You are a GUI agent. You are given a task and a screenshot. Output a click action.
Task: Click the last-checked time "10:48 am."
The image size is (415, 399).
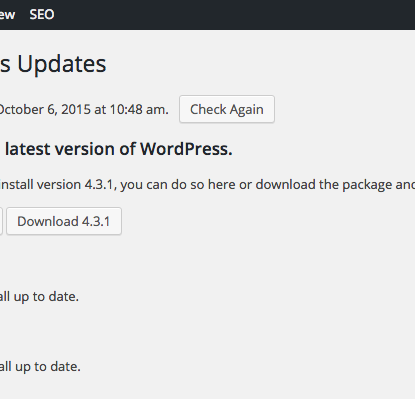tap(139, 110)
